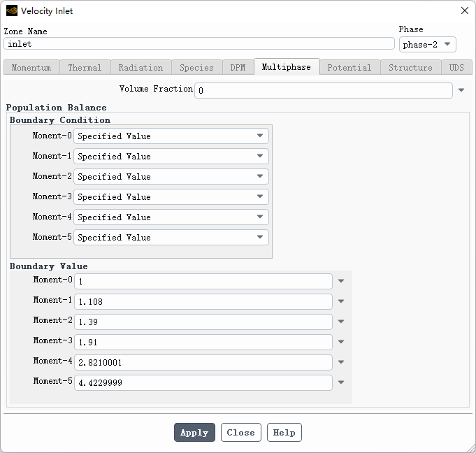The height and width of the screenshot is (453, 476).
Task: Open the Radiation tab
Action: point(141,67)
